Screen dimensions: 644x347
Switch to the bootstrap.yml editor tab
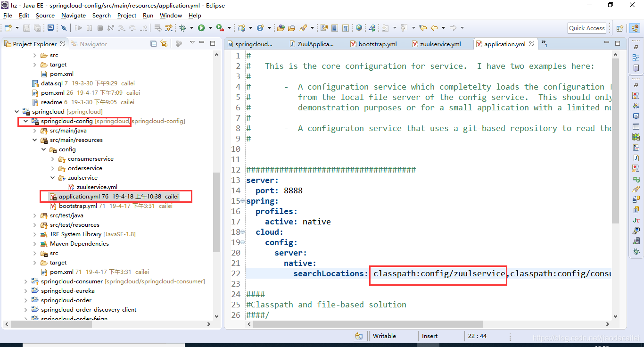(374, 44)
